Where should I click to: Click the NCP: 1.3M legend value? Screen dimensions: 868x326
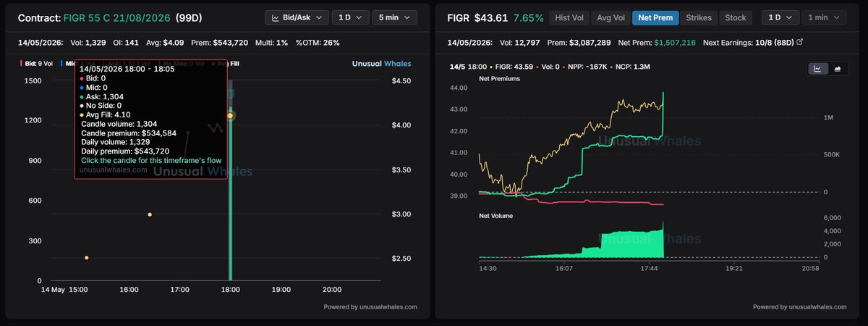(x=634, y=67)
